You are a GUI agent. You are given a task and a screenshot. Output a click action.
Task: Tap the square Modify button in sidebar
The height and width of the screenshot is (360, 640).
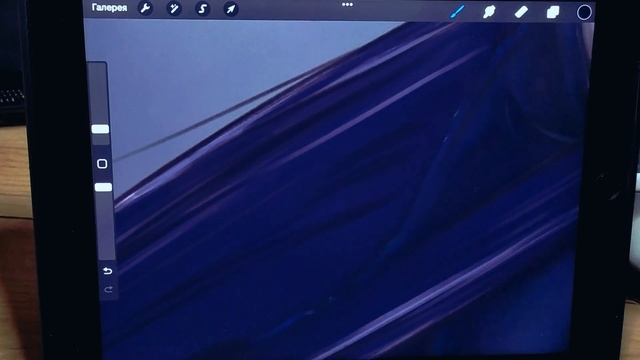[x=102, y=164]
